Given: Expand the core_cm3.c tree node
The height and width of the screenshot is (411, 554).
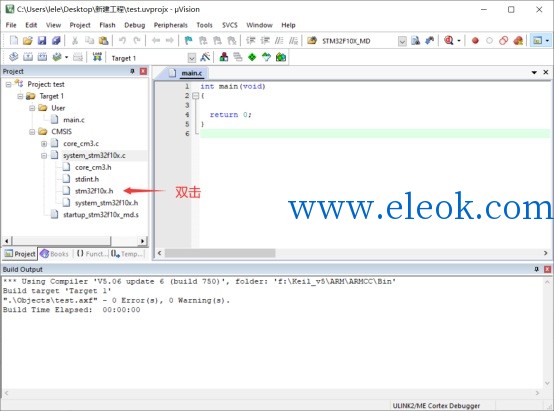Looking at the screenshot, I should tap(44, 144).
